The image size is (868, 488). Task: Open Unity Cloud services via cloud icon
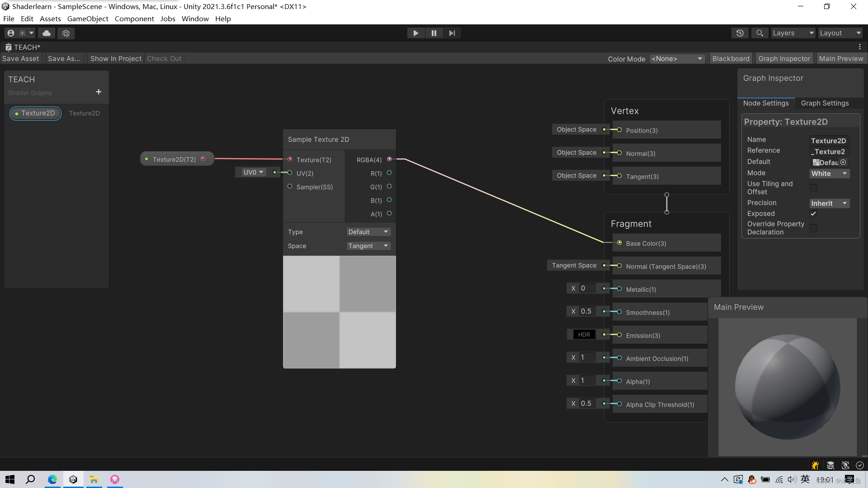(46, 33)
